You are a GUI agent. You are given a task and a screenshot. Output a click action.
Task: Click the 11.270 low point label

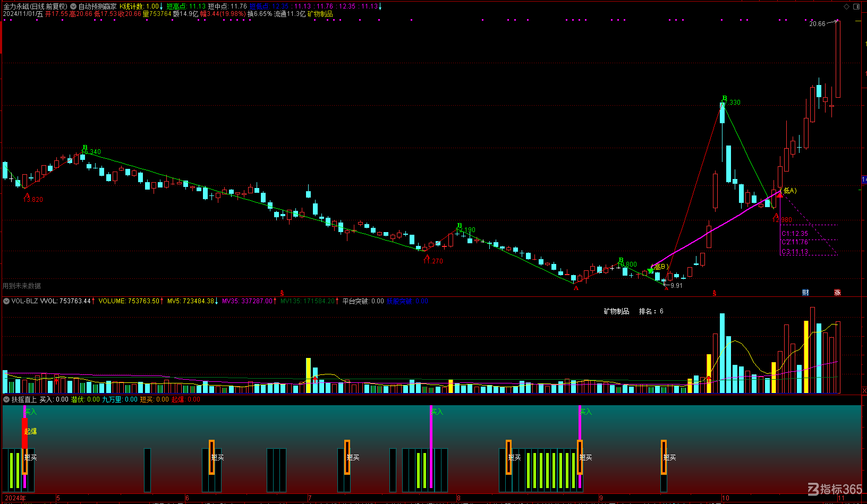433,261
